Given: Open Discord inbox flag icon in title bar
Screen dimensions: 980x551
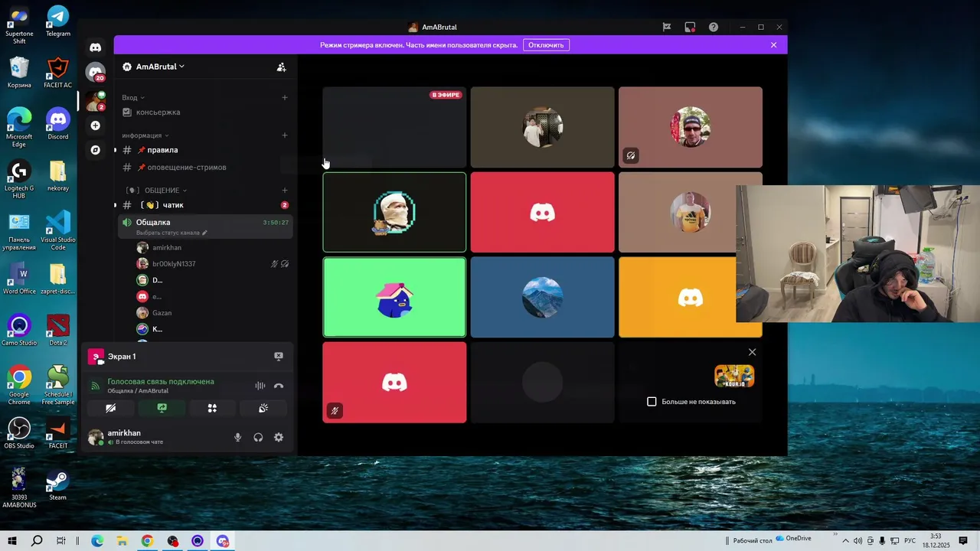Looking at the screenshot, I should pyautogui.click(x=667, y=27).
